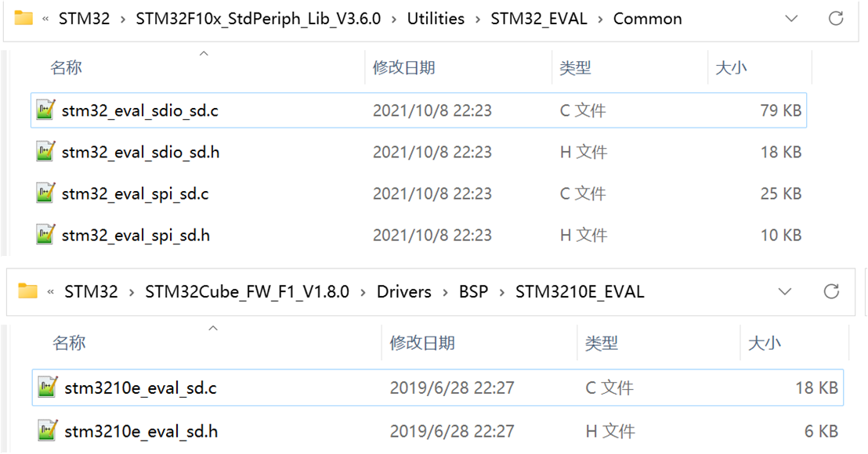Click the folder icon in the top address bar
The height and width of the screenshot is (454, 868).
coord(24,18)
